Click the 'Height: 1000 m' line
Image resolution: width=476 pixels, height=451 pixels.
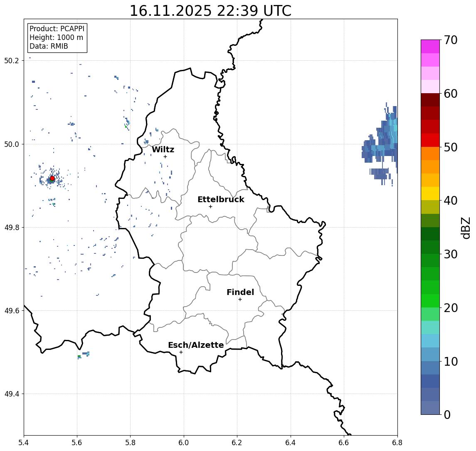pyautogui.click(x=56, y=37)
